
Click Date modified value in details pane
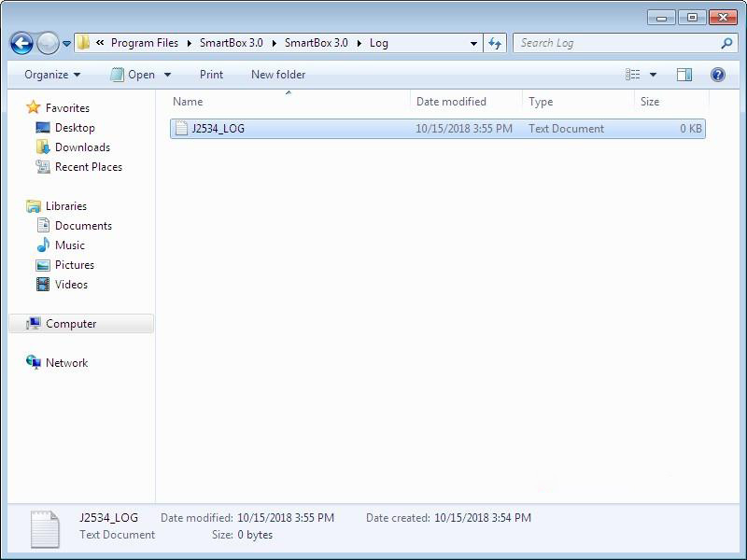coord(286,518)
